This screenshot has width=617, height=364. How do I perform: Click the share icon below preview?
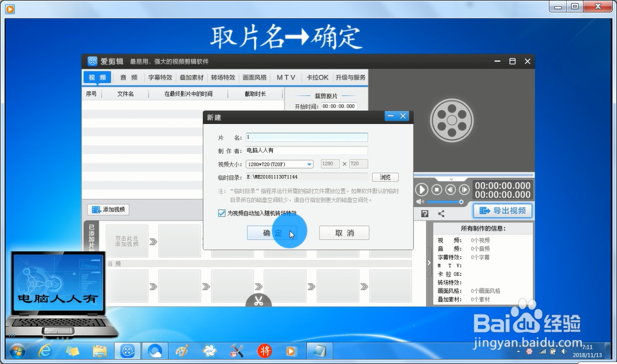441,214
